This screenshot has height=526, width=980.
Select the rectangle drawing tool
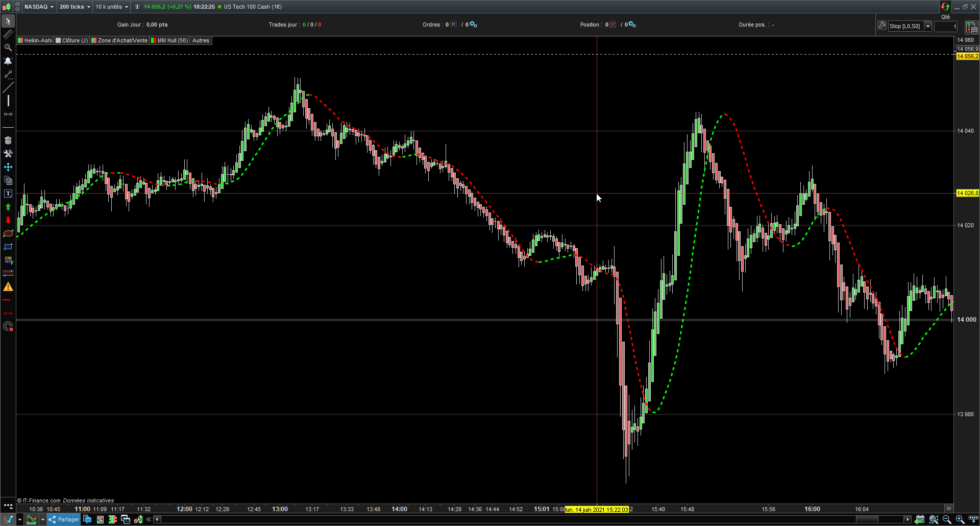point(8,247)
